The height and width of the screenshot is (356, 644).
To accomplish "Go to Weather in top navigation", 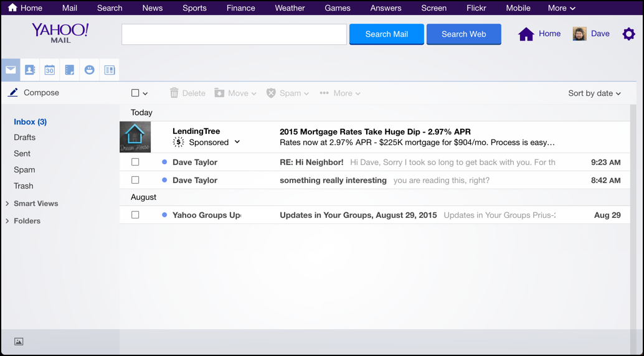I will [290, 8].
